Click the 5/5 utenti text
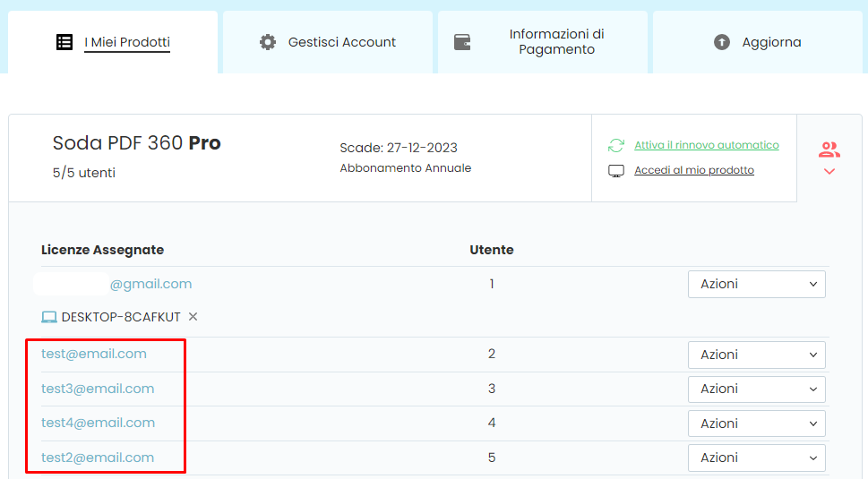Image resolution: width=868 pixels, height=479 pixels. point(84,173)
